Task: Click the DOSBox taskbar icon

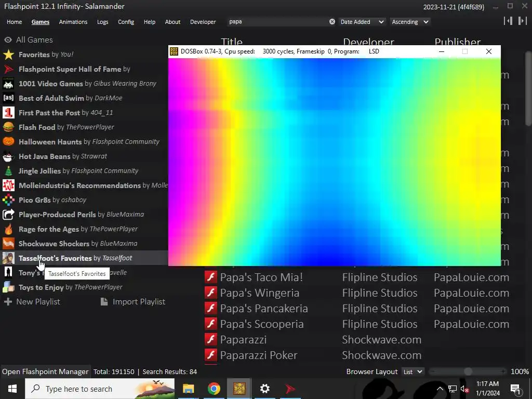Action: 239,389
